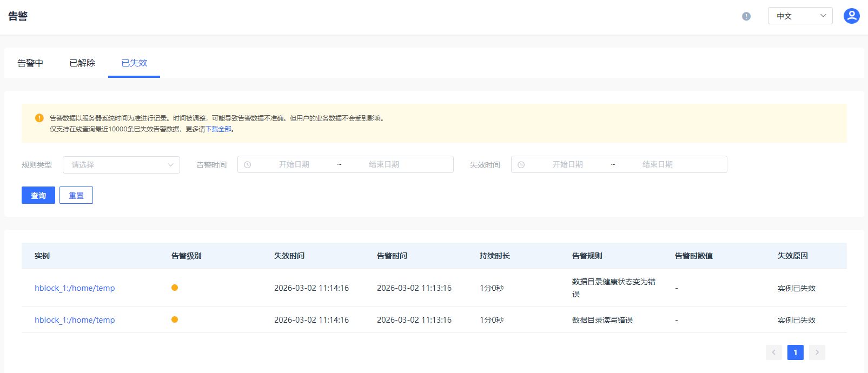Click the clock icon in 告警时间 field

point(248,165)
